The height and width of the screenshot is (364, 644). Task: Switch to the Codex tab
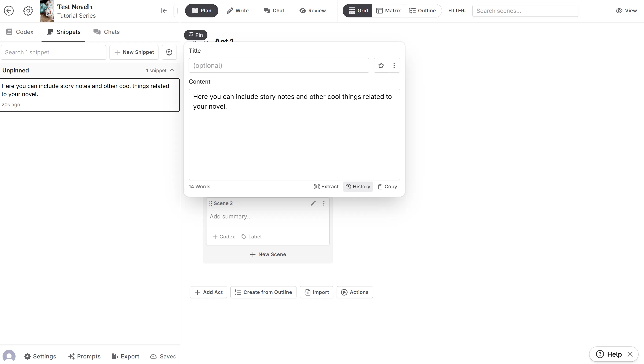pyautogui.click(x=20, y=32)
